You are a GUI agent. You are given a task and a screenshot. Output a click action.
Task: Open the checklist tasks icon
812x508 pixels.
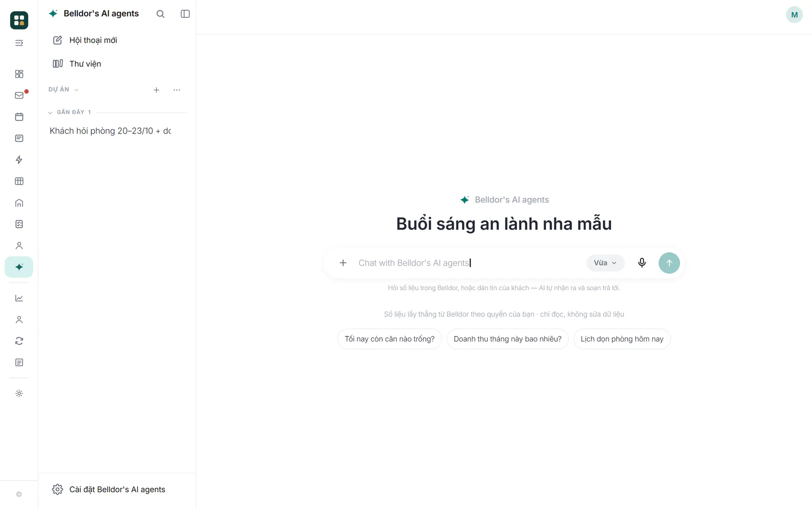(x=19, y=224)
